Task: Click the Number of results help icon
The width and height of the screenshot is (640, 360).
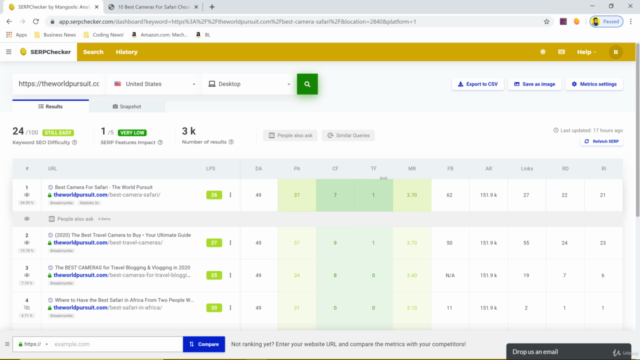Action: pyautogui.click(x=231, y=142)
